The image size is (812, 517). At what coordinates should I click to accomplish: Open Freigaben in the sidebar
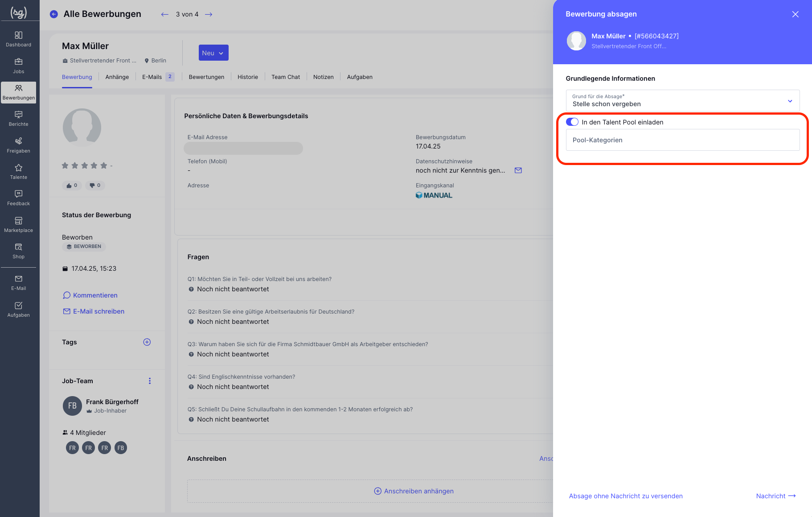[x=18, y=145]
